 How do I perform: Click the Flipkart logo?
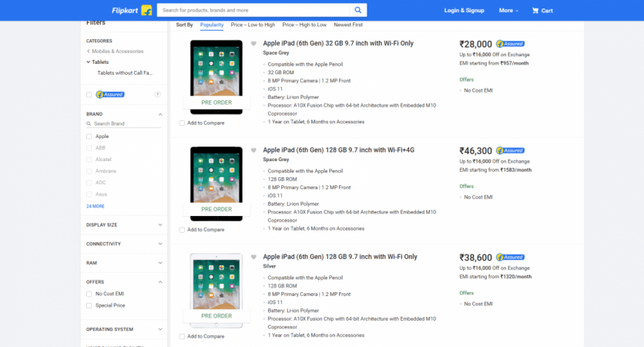(x=132, y=10)
